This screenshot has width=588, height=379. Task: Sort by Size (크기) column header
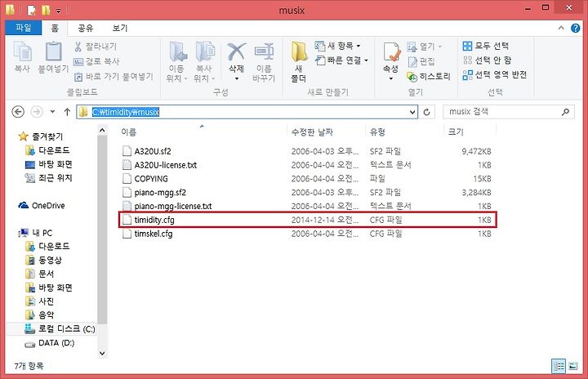point(456,132)
